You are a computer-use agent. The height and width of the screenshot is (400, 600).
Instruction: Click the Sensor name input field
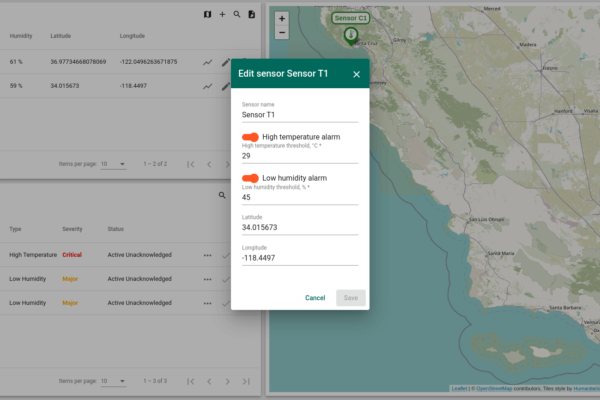(x=300, y=114)
